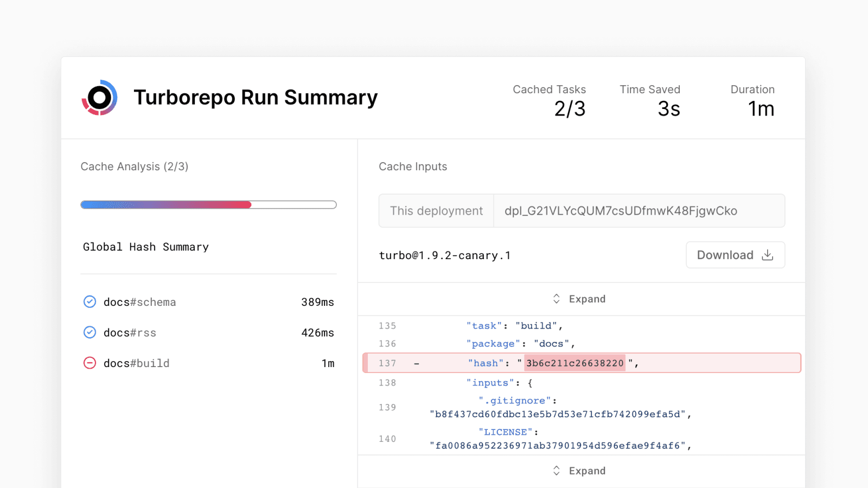
Task: Click the This deployment label
Action: 436,211
